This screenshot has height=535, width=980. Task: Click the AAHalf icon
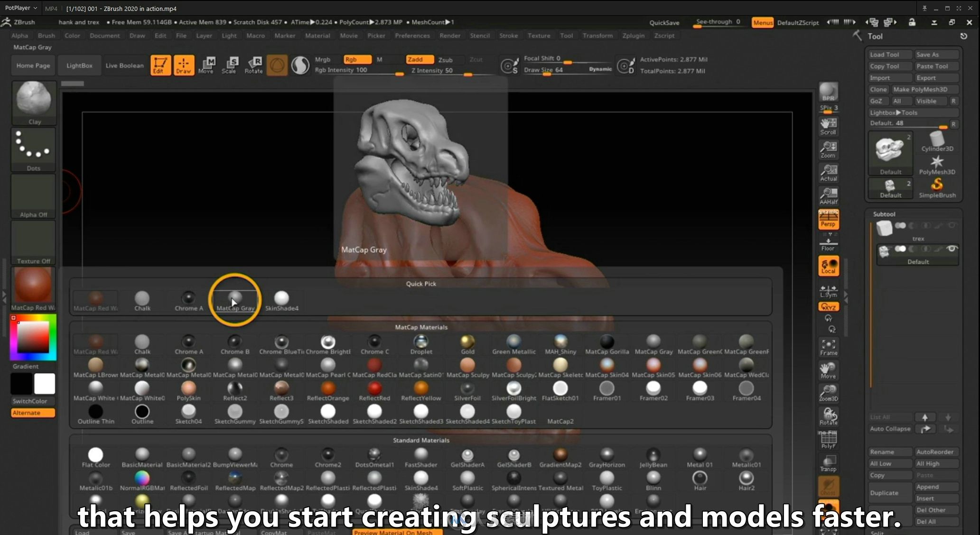tap(828, 196)
